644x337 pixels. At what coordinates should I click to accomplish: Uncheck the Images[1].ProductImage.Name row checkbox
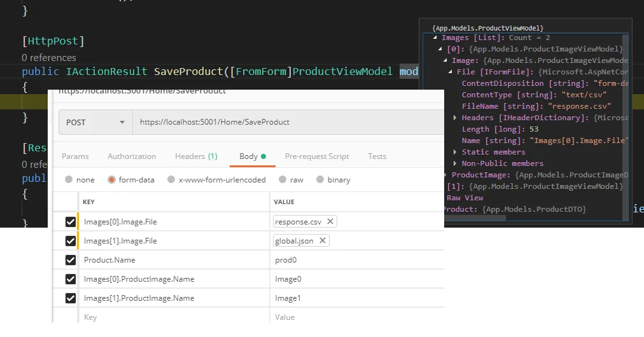click(x=71, y=298)
